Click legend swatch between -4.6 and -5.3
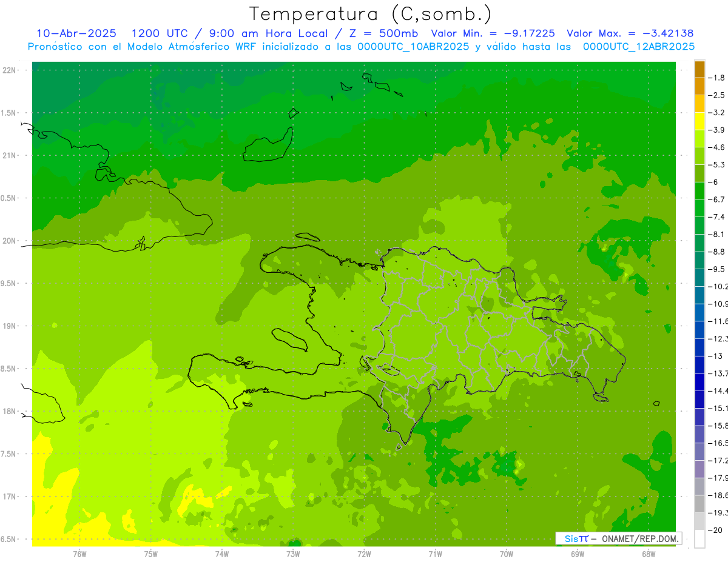 coord(699,156)
